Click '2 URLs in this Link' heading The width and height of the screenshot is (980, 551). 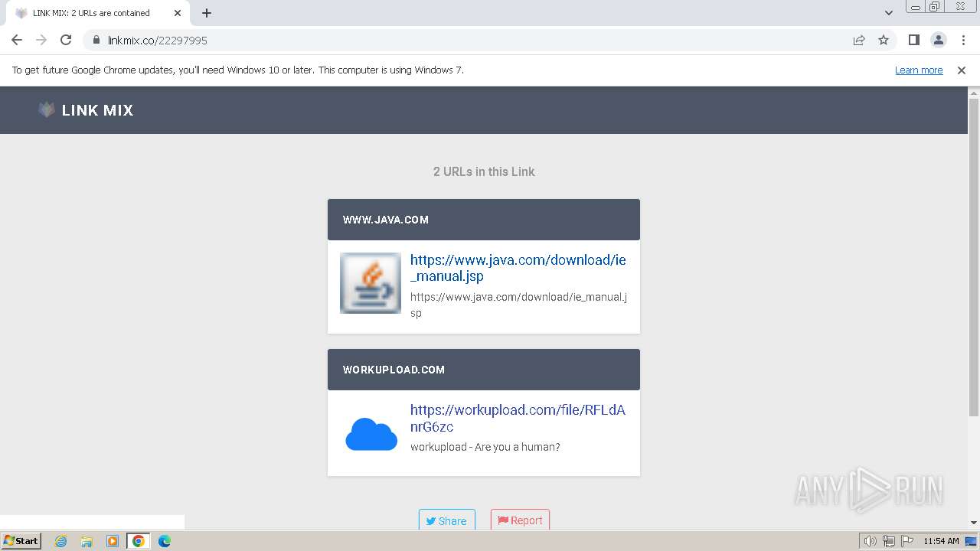(x=484, y=171)
